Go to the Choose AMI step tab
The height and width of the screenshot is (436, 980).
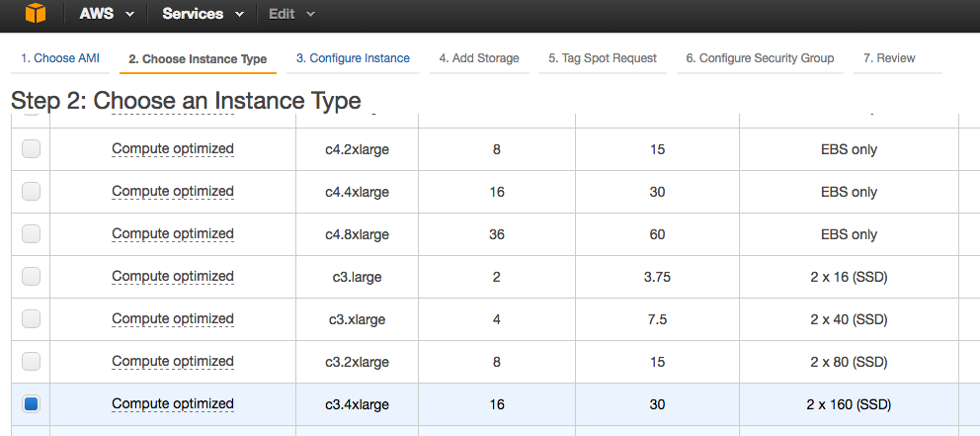point(60,58)
